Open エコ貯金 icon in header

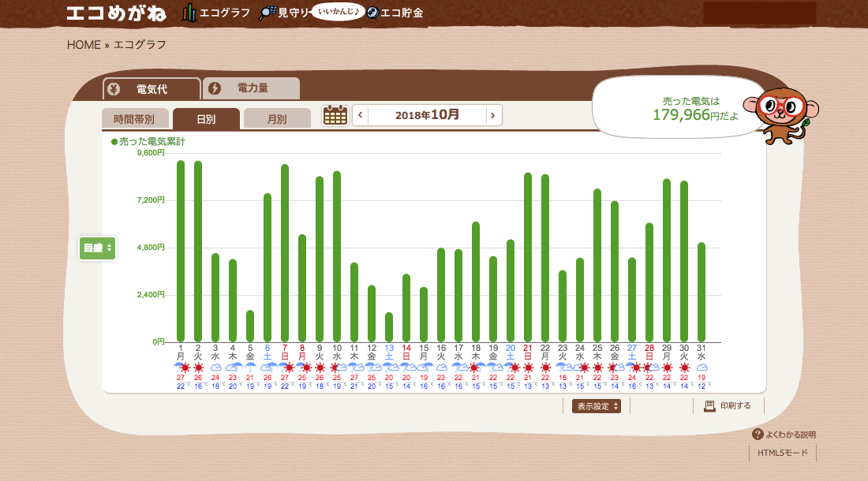point(373,13)
